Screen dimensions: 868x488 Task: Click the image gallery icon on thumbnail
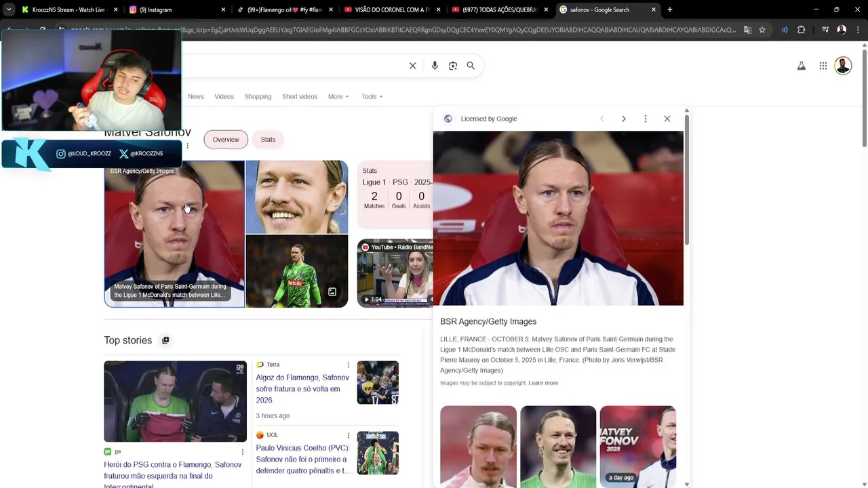pos(332,292)
